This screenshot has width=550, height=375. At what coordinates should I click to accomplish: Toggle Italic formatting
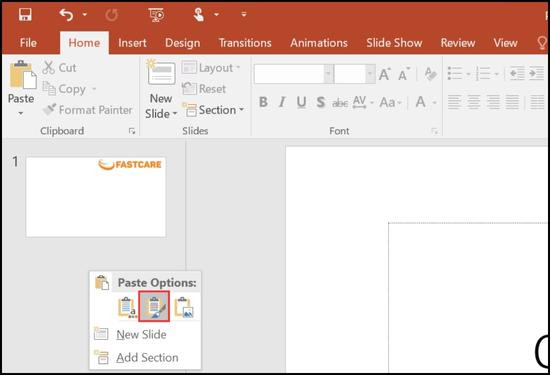click(x=282, y=102)
